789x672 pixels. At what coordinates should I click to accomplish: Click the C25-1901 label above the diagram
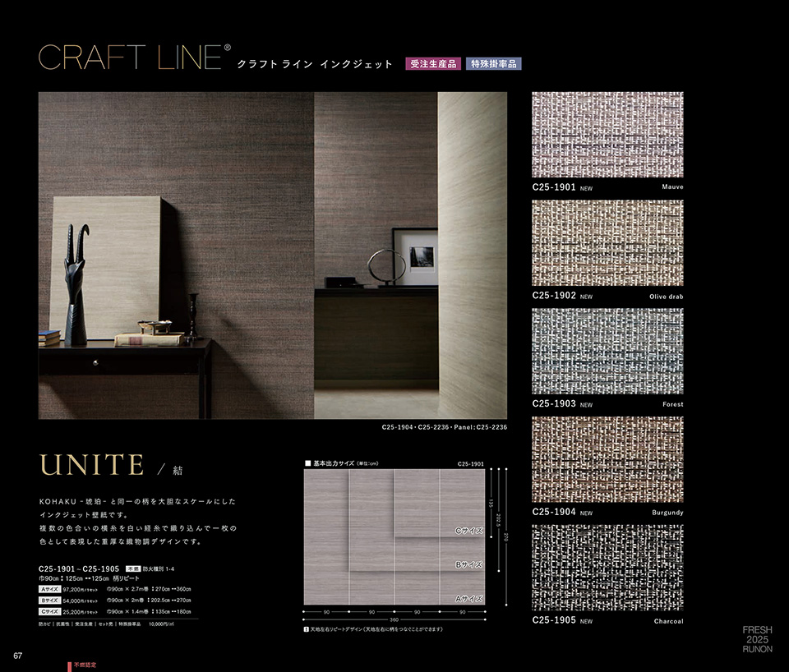click(471, 464)
